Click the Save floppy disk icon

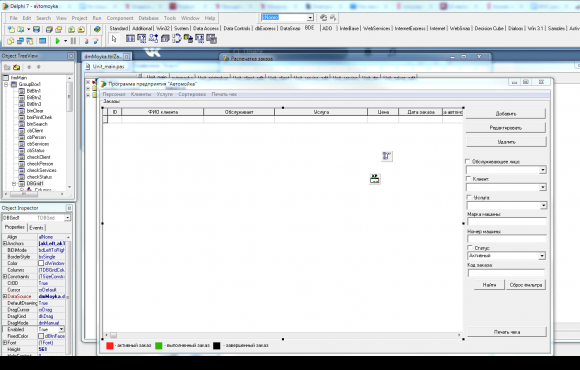tap(36, 29)
